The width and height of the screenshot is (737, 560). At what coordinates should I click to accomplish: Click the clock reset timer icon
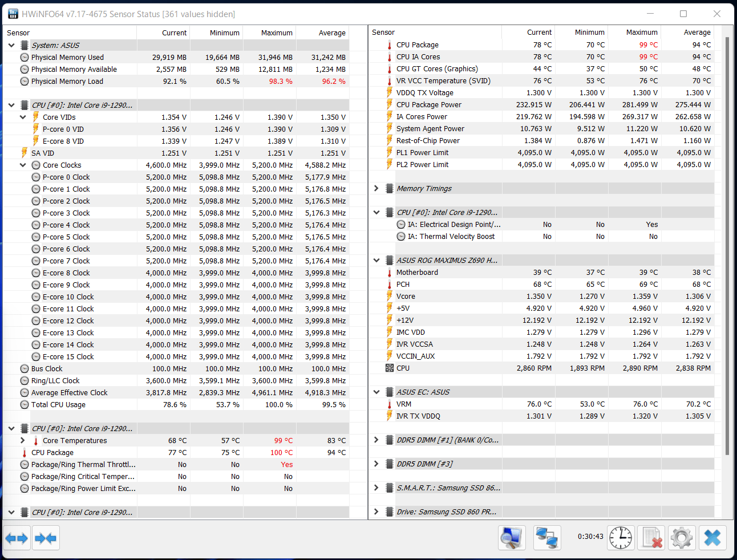coord(621,538)
